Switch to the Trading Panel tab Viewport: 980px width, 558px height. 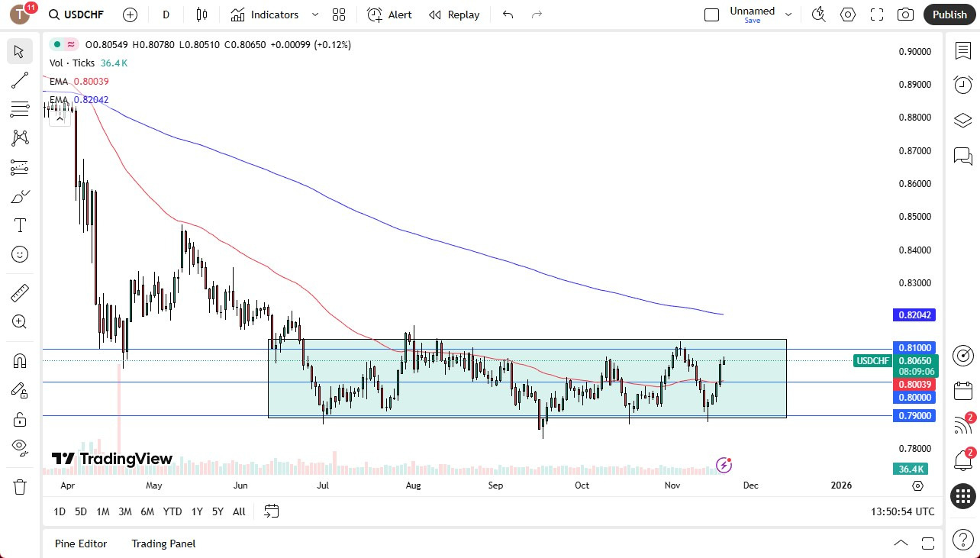point(163,543)
